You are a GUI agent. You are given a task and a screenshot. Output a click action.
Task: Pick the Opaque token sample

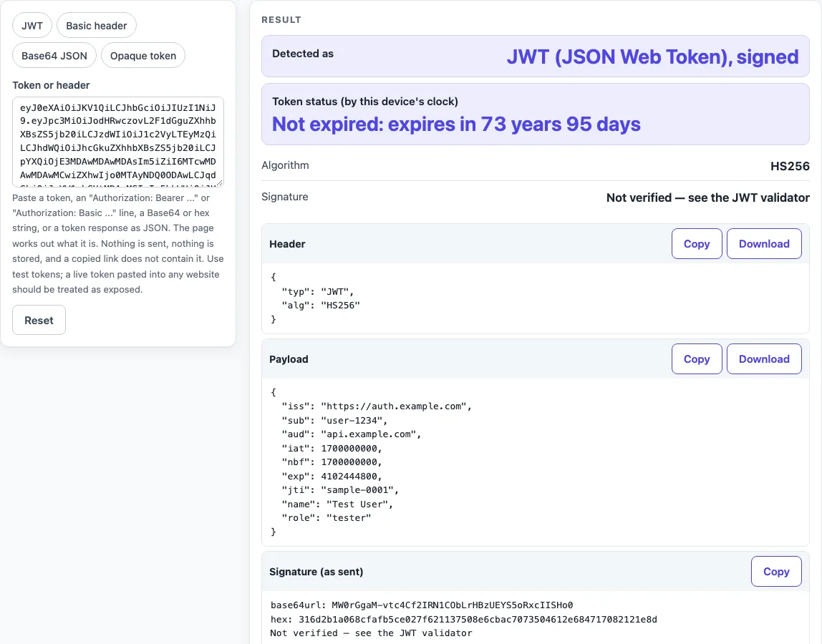coord(143,56)
